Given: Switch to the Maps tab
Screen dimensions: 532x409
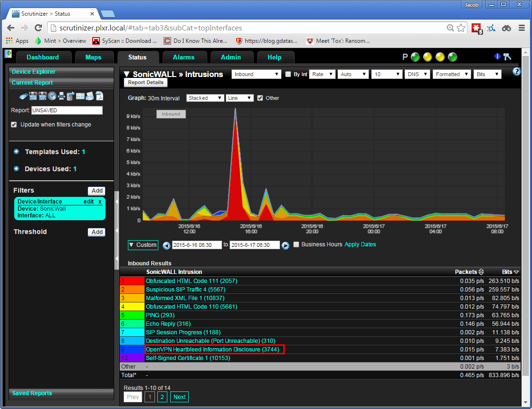Looking at the screenshot, I should click(93, 58).
